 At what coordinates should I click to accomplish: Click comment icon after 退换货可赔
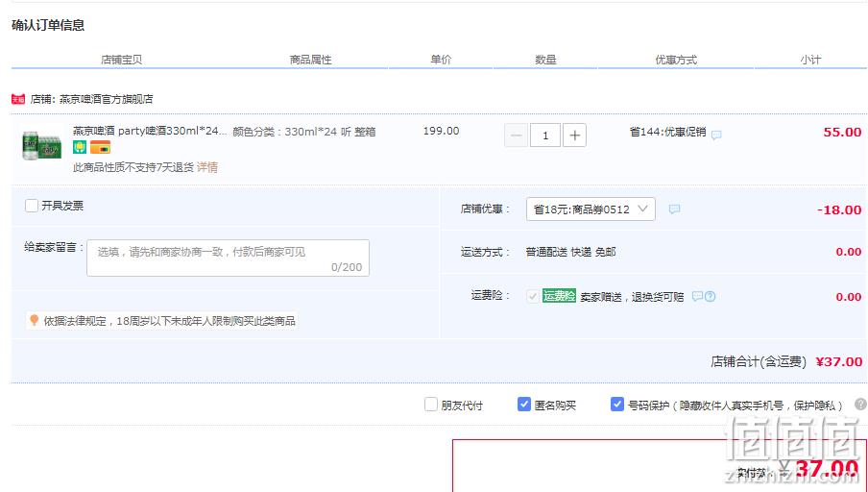pos(697,296)
